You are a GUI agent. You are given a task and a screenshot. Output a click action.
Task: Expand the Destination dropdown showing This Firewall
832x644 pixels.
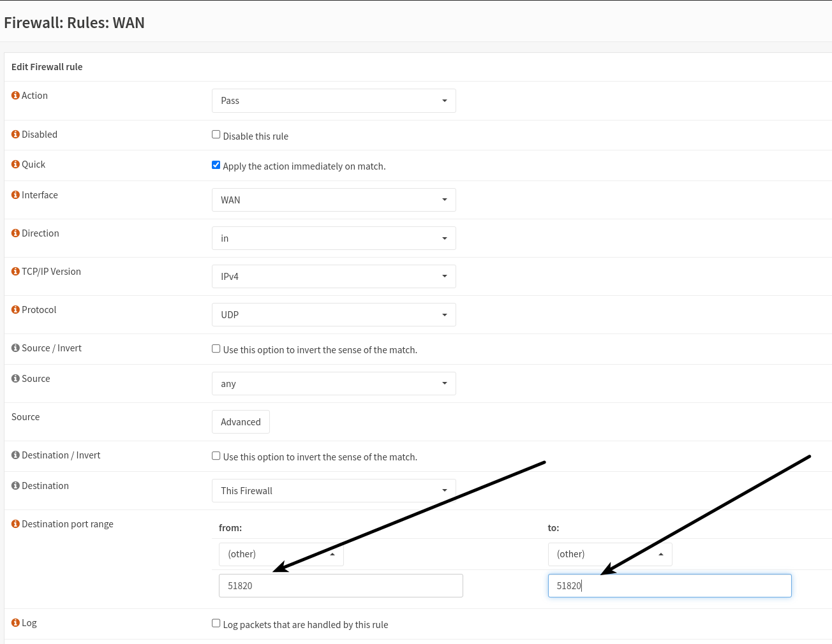[x=334, y=491]
